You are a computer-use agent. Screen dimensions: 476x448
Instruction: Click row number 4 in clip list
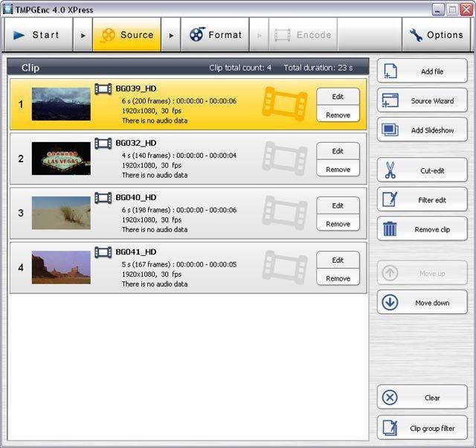point(21,267)
